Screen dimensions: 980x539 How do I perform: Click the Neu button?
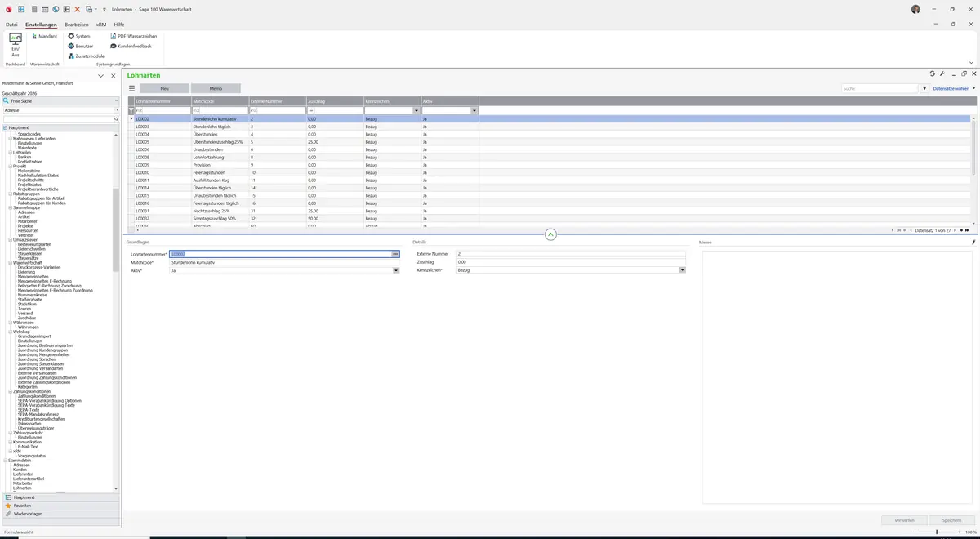165,88
